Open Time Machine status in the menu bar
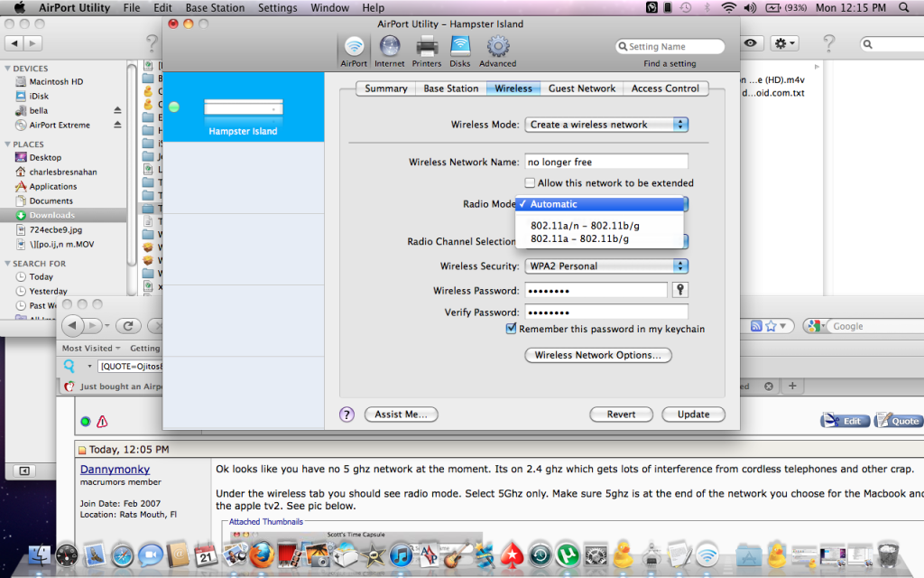 point(686,7)
